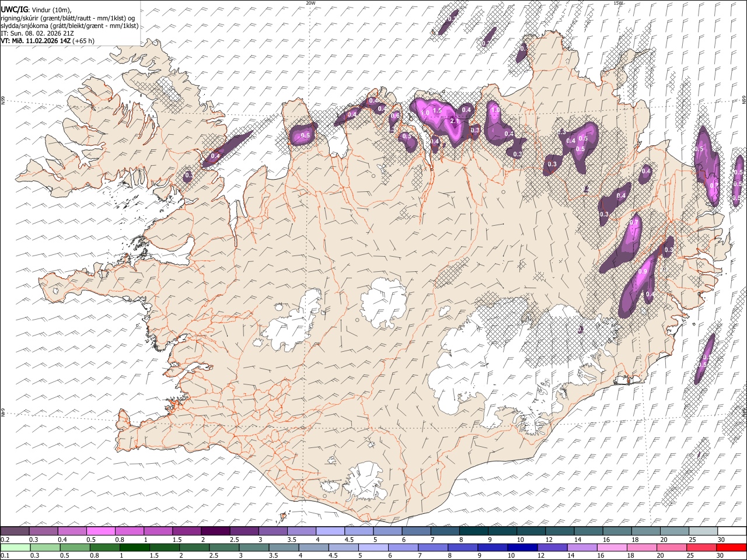The image size is (747, 560).
Task: Click the '0.2' label on the upper scale
Action: tap(5, 540)
